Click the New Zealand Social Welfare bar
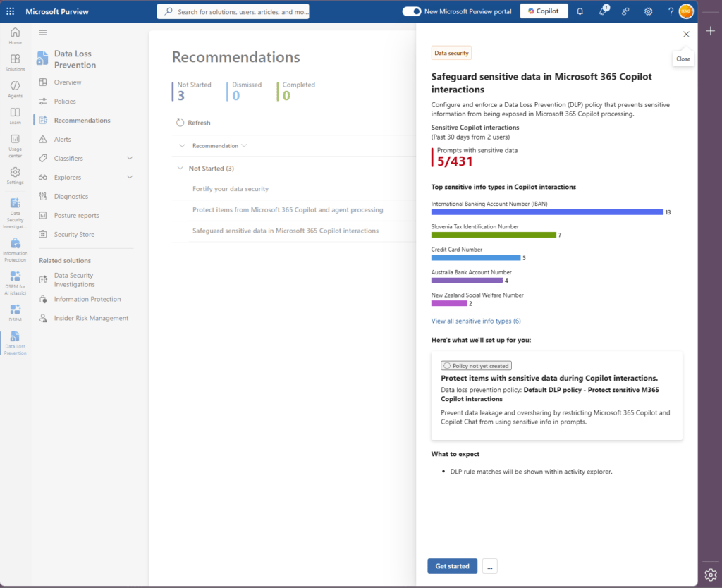Screen dimensions: 722x588 tap(449, 303)
